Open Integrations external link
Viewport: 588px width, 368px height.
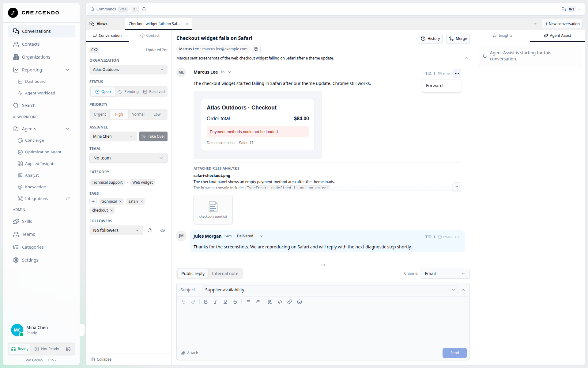68,199
